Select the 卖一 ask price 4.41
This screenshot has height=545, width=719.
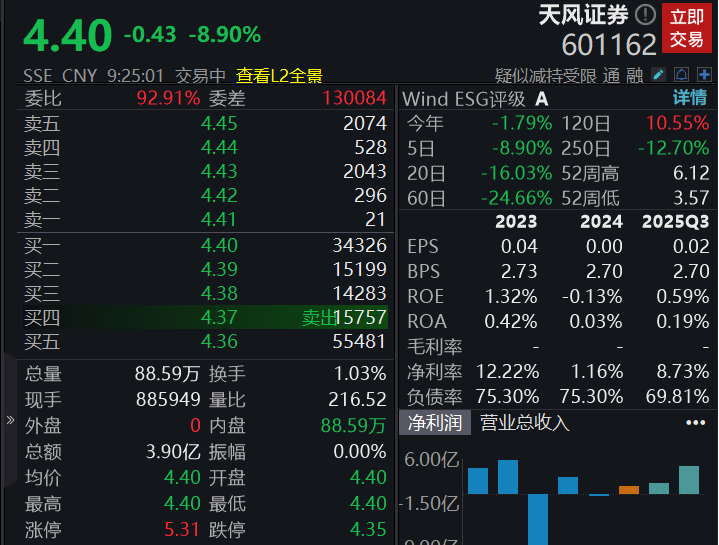click(219, 219)
